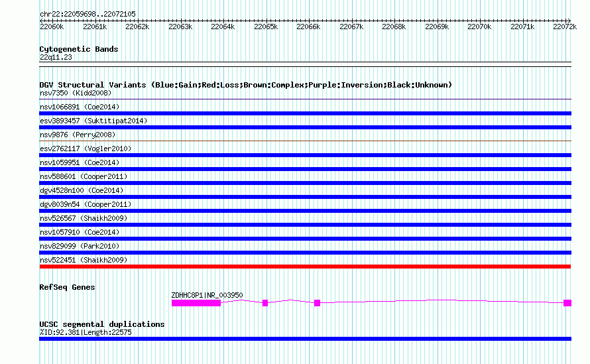Select the thin purple line for nsv7350
The width and height of the screenshot is (590, 364).
tap(305, 99)
